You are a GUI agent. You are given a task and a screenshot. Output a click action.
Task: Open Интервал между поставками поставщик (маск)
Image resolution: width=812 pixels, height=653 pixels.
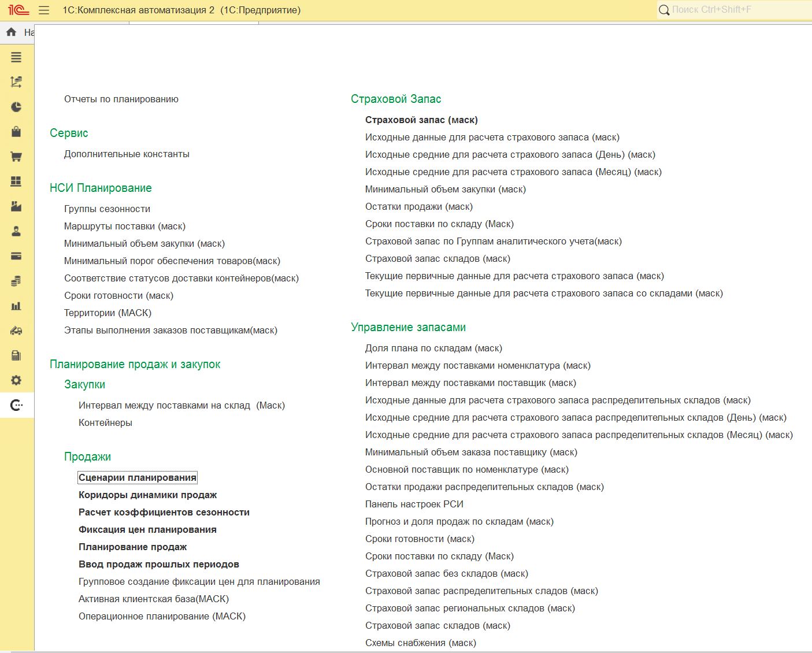pos(470,383)
